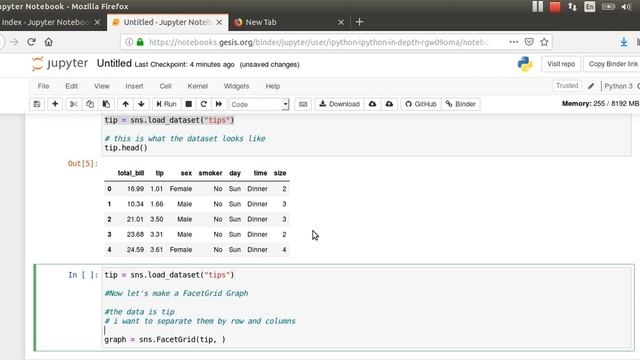The image size is (640, 360).
Task: Open the Edit menu
Action: tap(71, 86)
